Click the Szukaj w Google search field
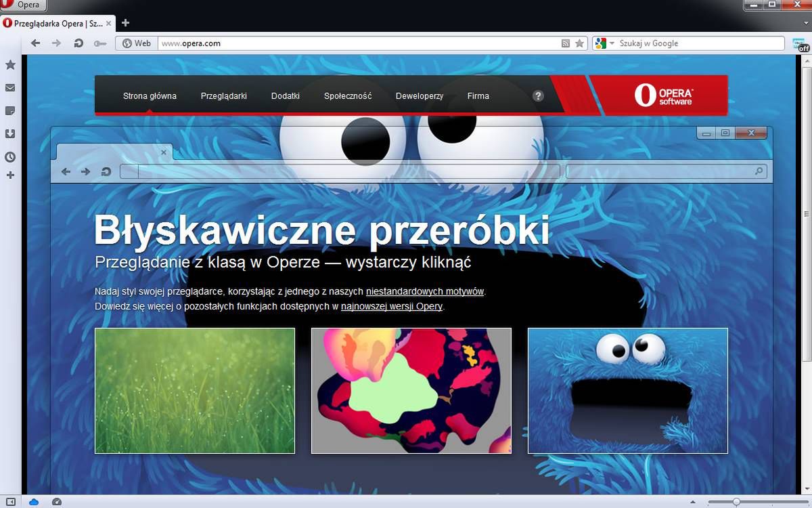Viewport: 812px width, 508px height. tap(701, 43)
